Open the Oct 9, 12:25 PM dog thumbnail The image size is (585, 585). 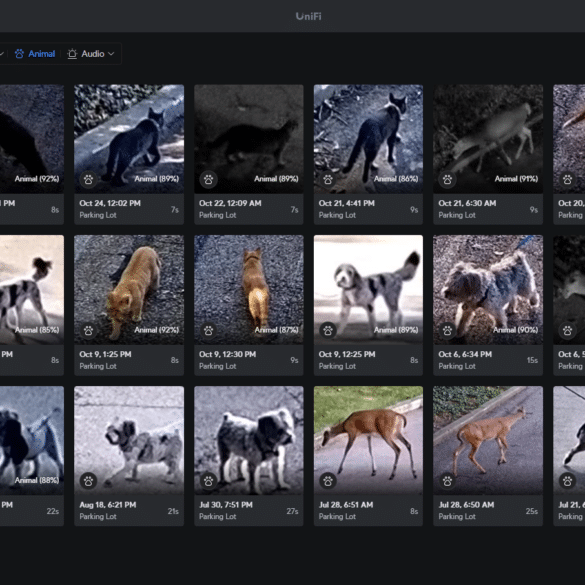[368, 290]
